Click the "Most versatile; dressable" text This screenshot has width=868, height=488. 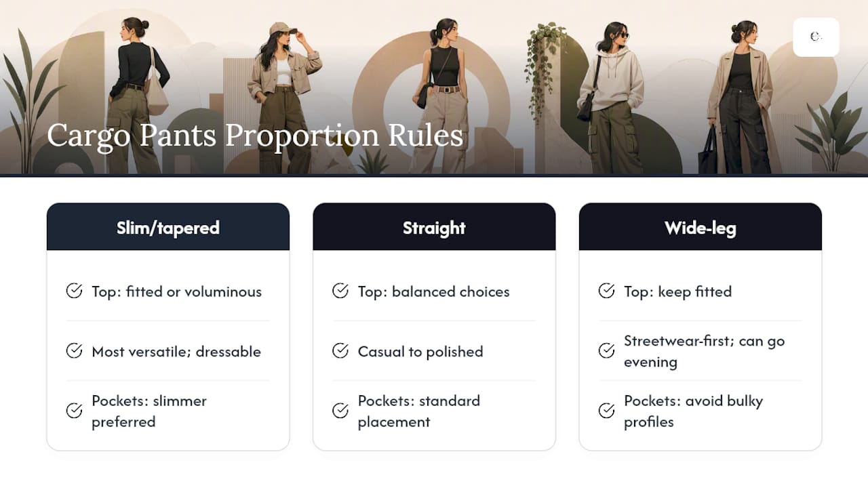176,351
